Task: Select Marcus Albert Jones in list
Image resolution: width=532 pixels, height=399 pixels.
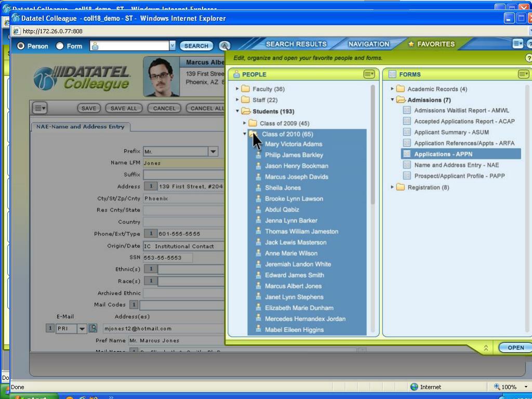Action: tap(293, 286)
